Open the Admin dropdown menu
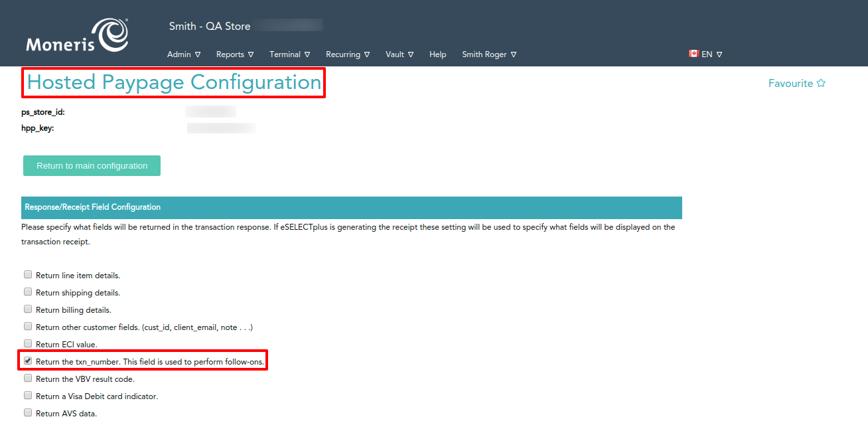Screen dimensions: 868x425 pyautogui.click(x=184, y=54)
